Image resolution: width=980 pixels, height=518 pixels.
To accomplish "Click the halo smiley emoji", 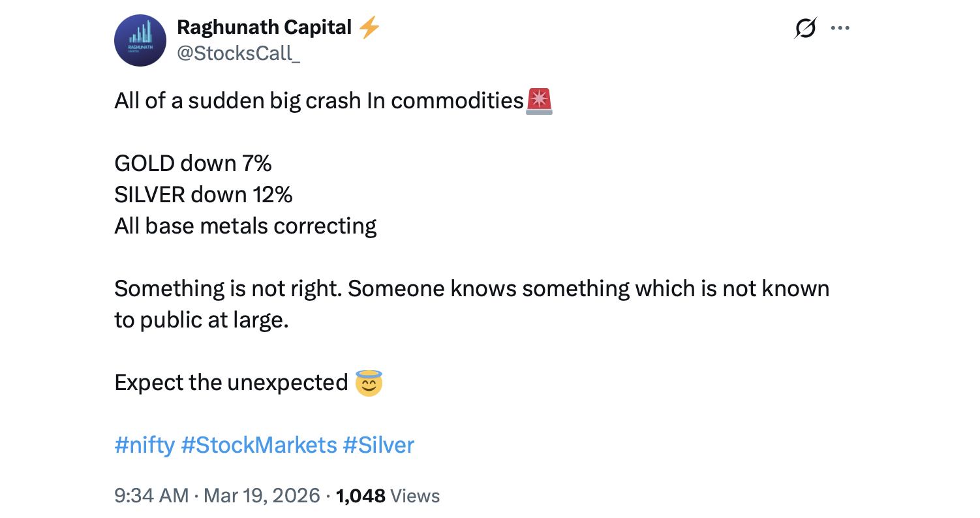I will point(369,383).
